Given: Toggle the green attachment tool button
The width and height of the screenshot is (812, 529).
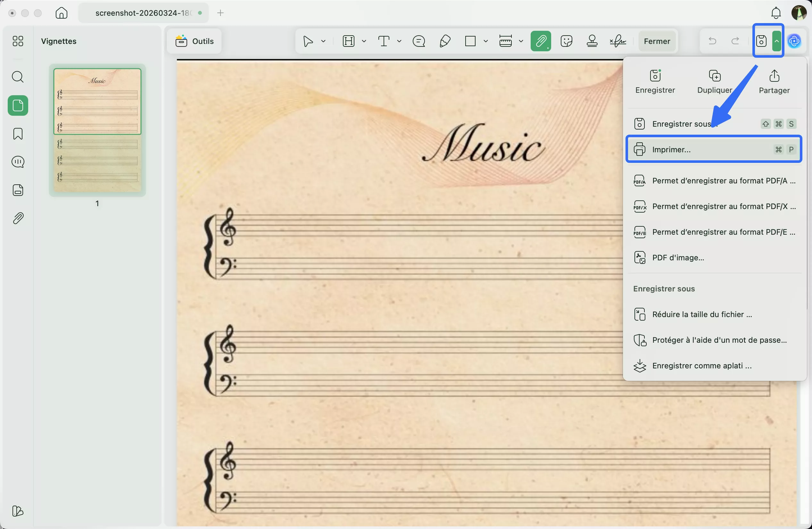Looking at the screenshot, I should 541,41.
